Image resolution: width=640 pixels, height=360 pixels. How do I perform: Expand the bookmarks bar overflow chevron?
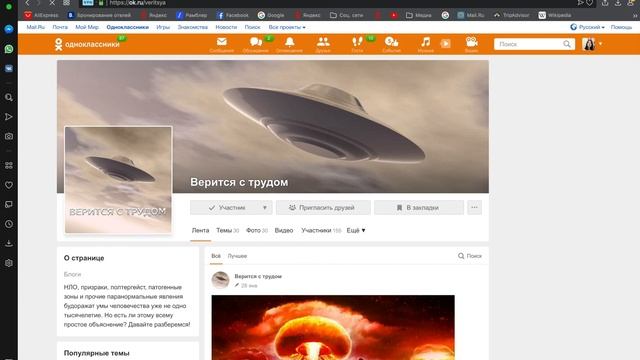pos(635,16)
